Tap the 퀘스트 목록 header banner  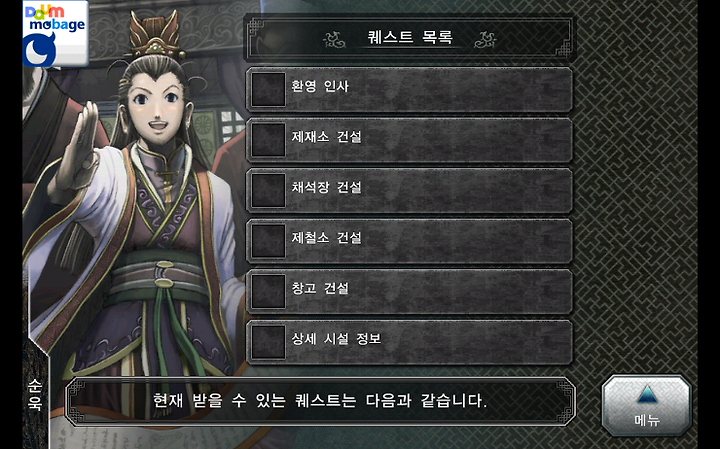click(x=409, y=38)
